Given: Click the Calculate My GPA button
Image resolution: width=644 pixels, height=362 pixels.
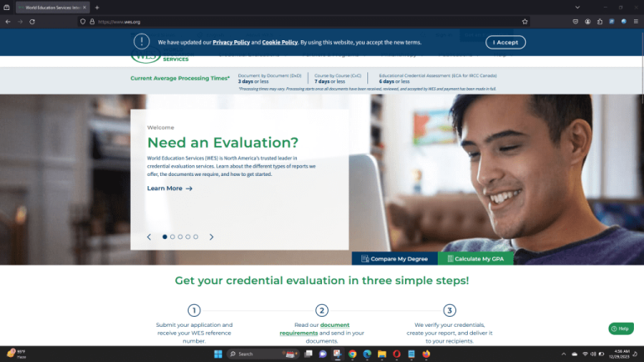Looking at the screenshot, I should click(475, 259).
